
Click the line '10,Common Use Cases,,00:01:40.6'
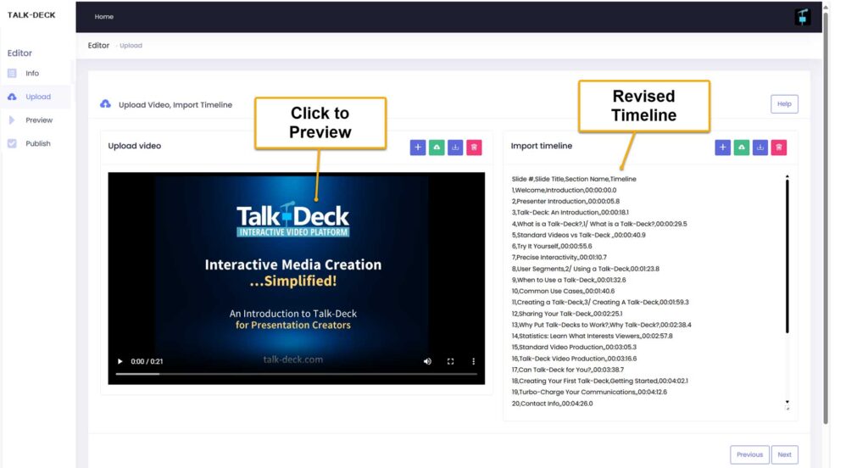coord(563,291)
